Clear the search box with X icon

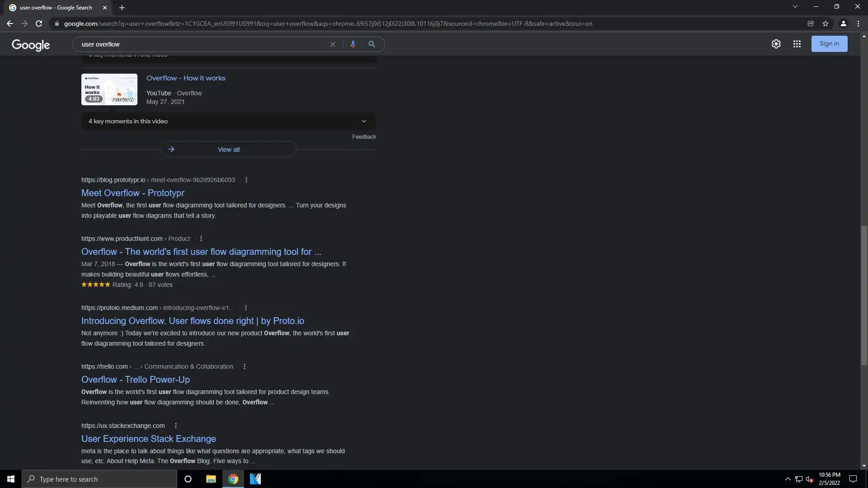[333, 44]
